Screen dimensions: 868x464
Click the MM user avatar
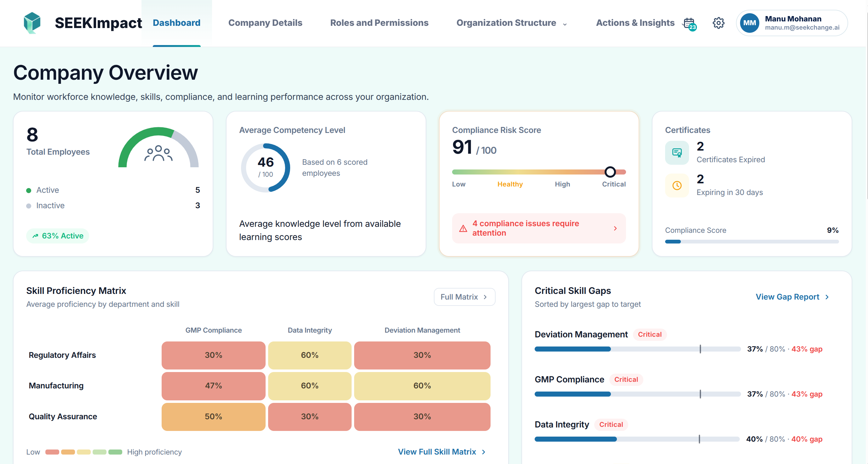coord(750,23)
